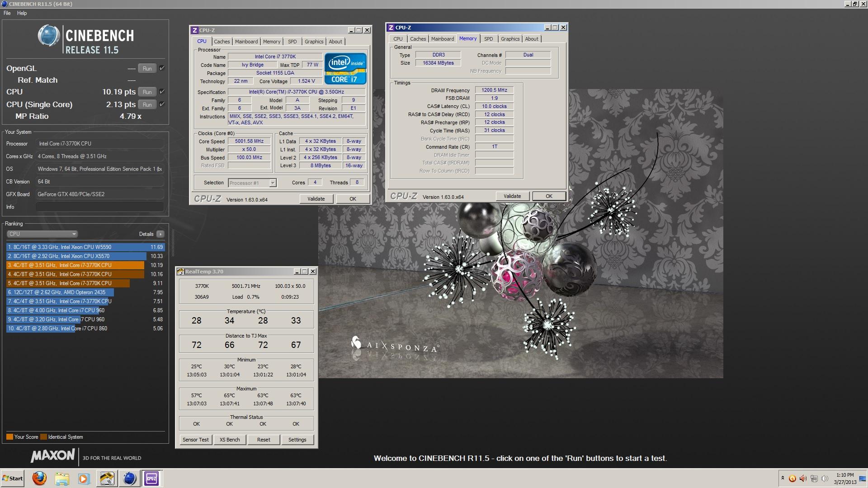Open the Details arrow in Ranking panel
This screenshot has height=488, width=868.
coord(160,234)
